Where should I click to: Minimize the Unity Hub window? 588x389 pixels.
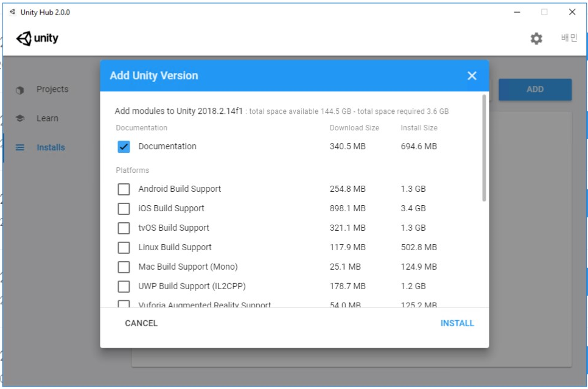(x=517, y=12)
